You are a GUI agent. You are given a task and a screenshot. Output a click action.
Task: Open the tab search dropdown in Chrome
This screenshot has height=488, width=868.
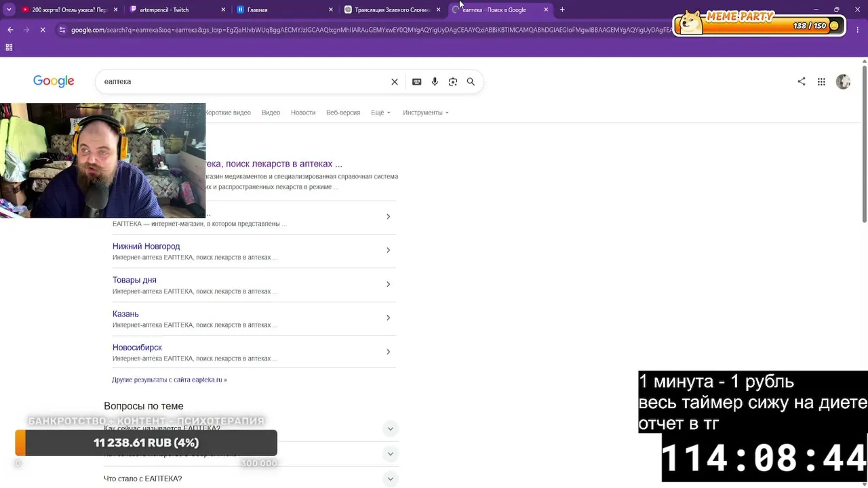(x=9, y=9)
